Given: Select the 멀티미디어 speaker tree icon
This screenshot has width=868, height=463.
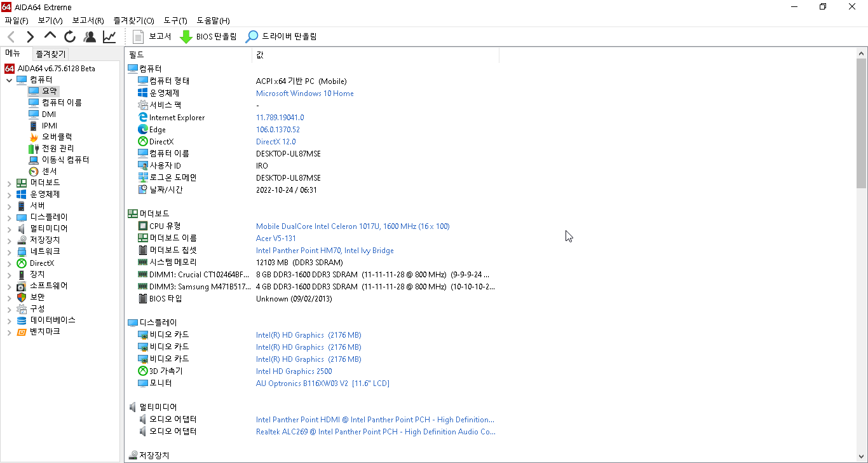Looking at the screenshot, I should [22, 228].
